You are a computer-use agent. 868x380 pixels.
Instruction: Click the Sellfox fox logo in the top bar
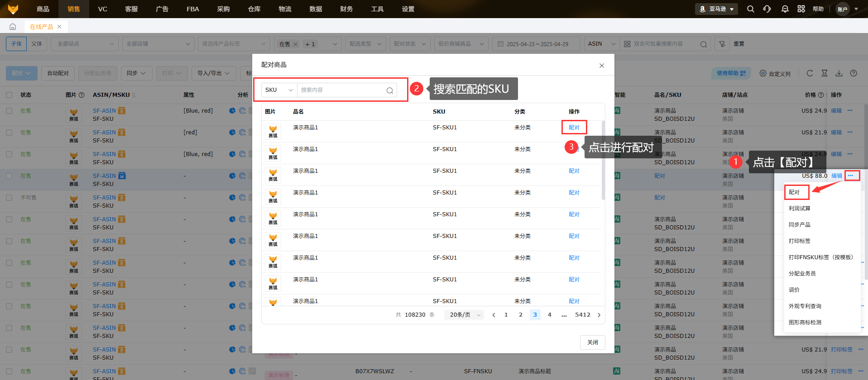point(13,9)
